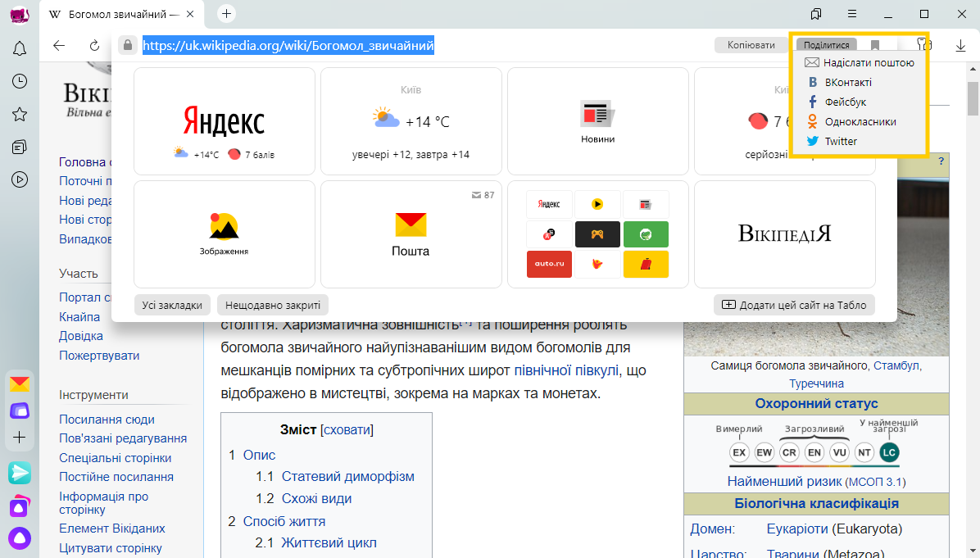Close the Богомол звичайний tab
The width and height of the screenshot is (980, 558).
pyautogui.click(x=191, y=14)
